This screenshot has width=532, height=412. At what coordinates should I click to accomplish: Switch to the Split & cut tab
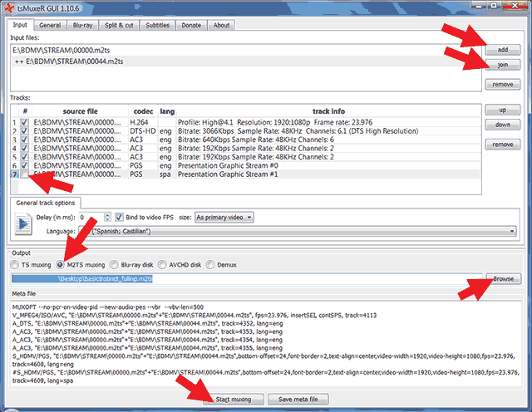click(119, 26)
